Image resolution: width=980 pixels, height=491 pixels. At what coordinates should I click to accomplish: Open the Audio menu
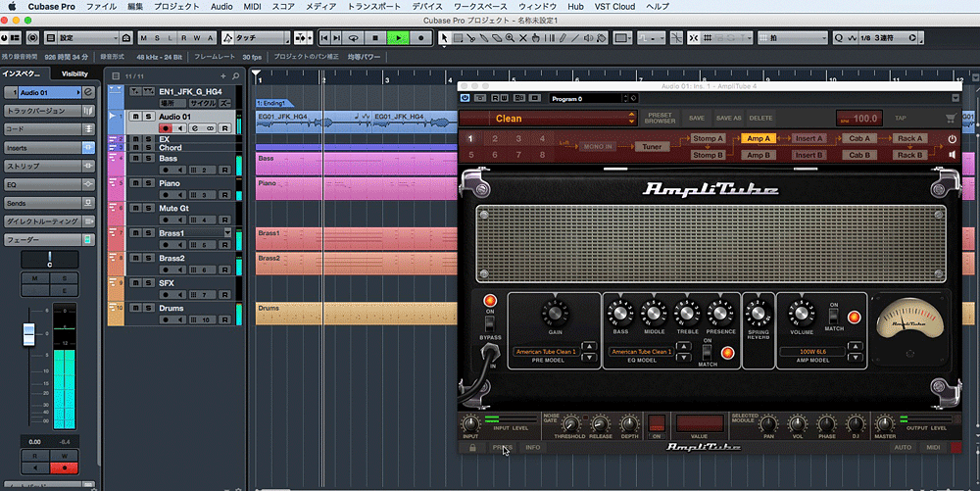click(x=221, y=6)
